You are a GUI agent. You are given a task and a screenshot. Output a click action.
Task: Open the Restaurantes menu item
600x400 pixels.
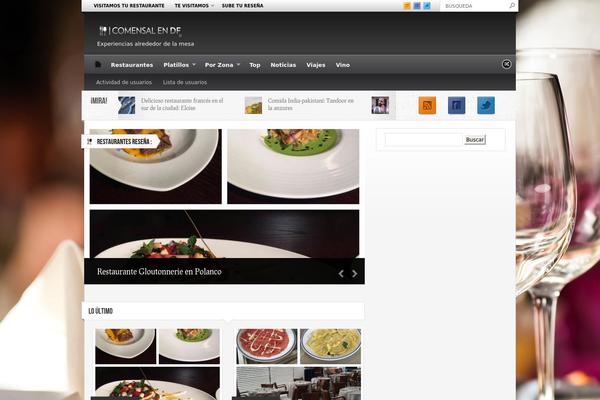[x=132, y=65]
